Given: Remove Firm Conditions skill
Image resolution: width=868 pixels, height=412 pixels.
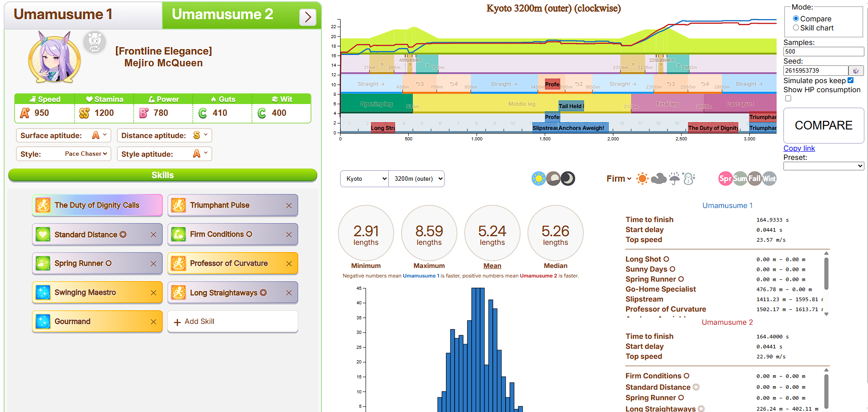Looking at the screenshot, I should pos(289,235).
